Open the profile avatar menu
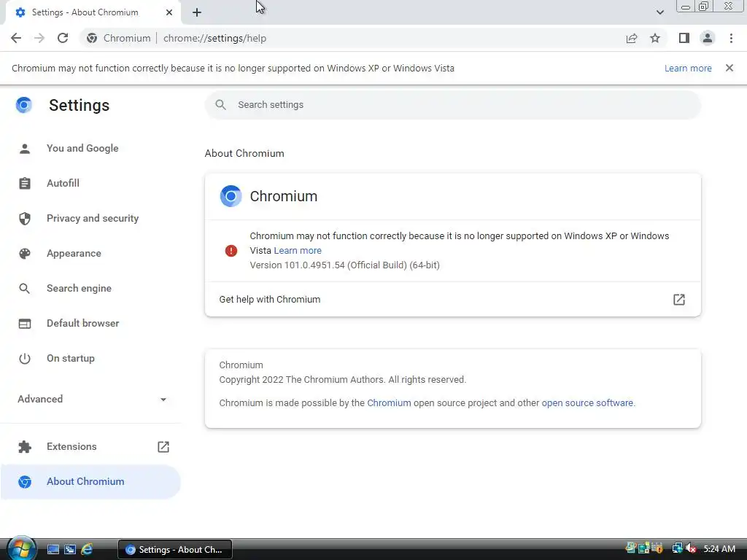Screen dimensions: 747x560 708,38
